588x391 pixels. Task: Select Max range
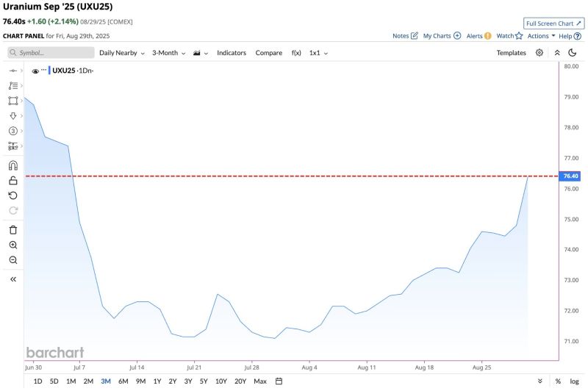click(260, 381)
